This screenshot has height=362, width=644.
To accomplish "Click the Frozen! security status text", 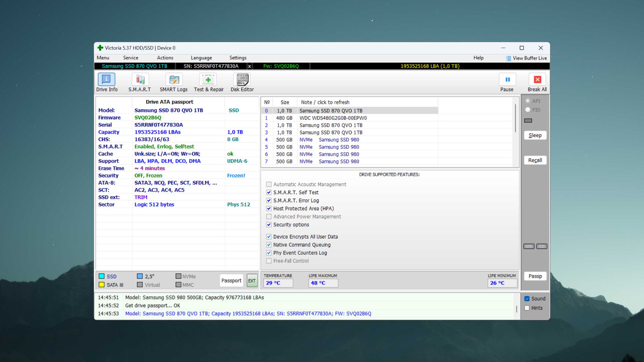I will 236,175.
